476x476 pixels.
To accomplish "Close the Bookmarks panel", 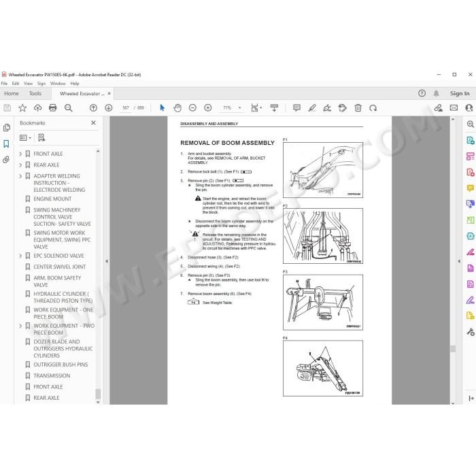I will 94,122.
